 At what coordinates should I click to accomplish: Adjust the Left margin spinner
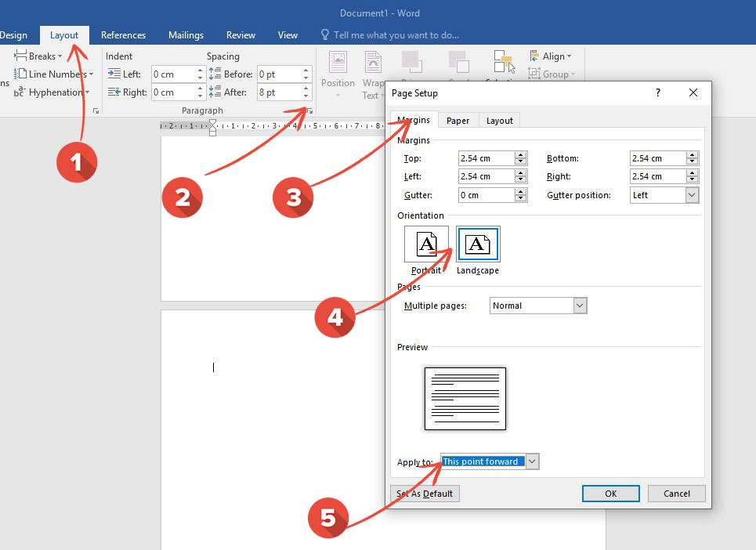tap(521, 176)
